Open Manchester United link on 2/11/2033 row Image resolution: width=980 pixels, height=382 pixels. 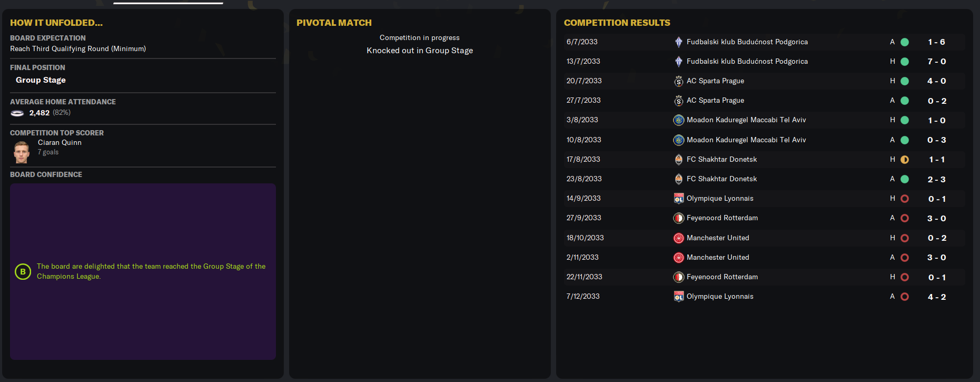pyautogui.click(x=718, y=258)
